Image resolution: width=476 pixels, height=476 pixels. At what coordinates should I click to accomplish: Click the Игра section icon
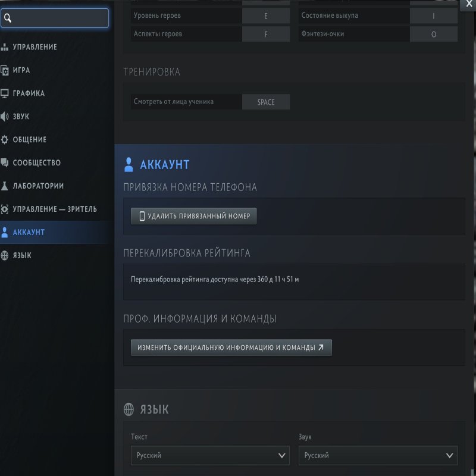click(x=5, y=70)
